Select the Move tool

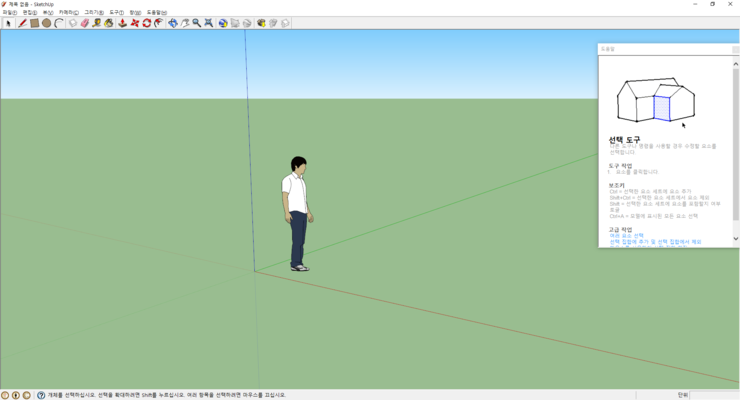135,23
